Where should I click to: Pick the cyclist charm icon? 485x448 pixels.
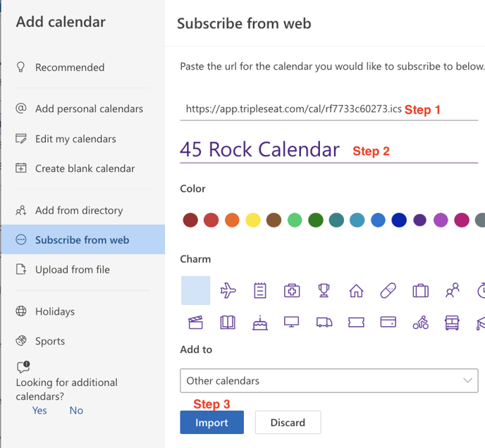pyautogui.click(x=421, y=323)
